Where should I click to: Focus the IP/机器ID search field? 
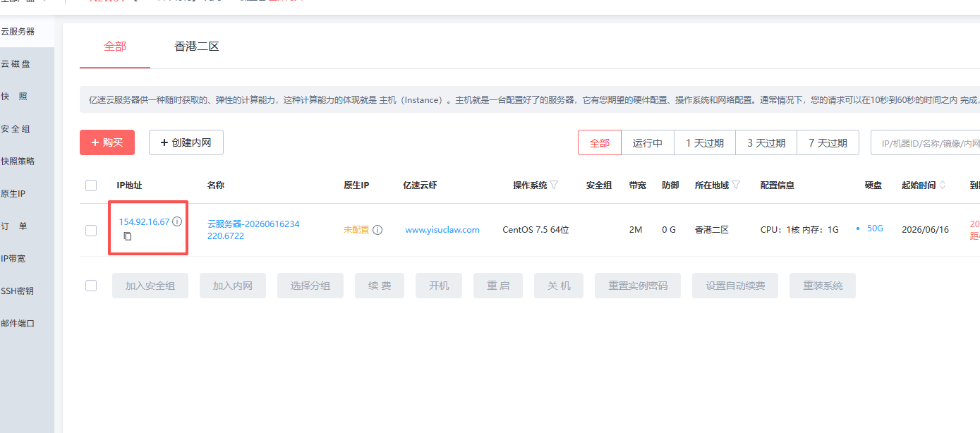[926, 142]
